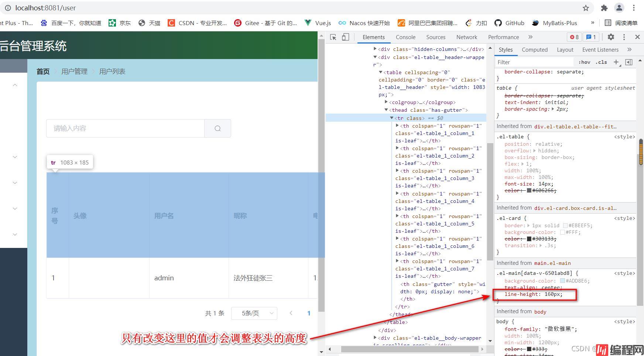The height and width of the screenshot is (356, 644).
Task: Click the DevTools error count badge 8
Action: [x=574, y=37]
